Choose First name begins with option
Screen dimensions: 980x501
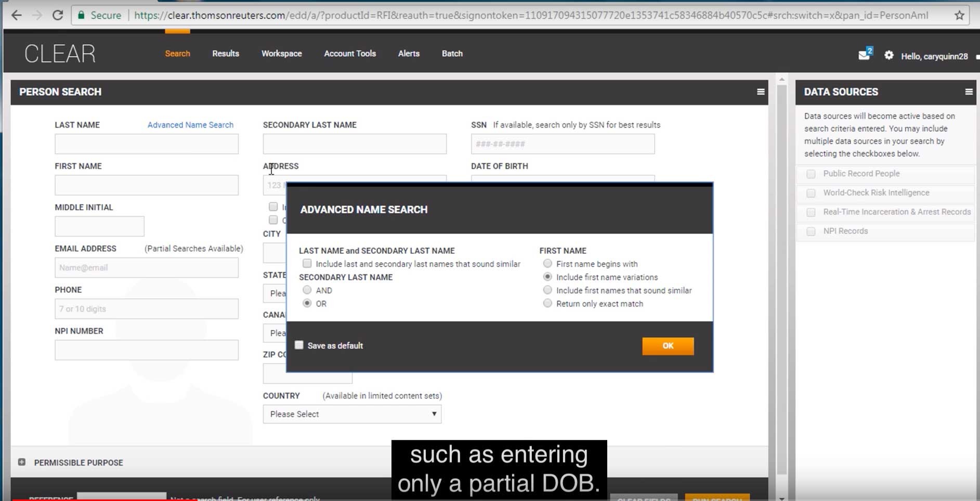pyautogui.click(x=547, y=264)
